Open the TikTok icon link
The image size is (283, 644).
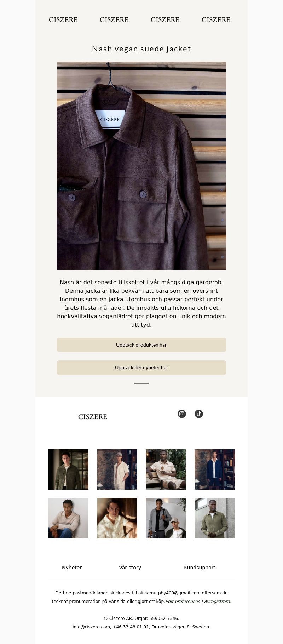[x=199, y=414]
